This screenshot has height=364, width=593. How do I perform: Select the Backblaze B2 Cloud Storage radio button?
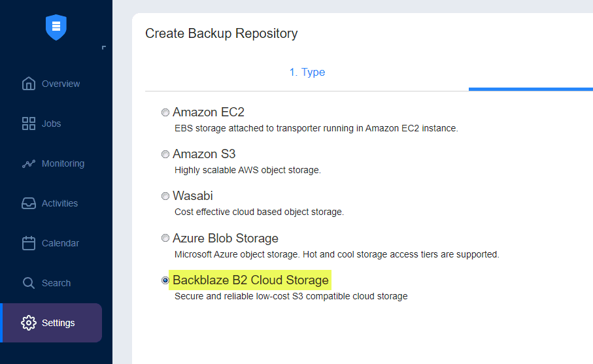pos(165,280)
